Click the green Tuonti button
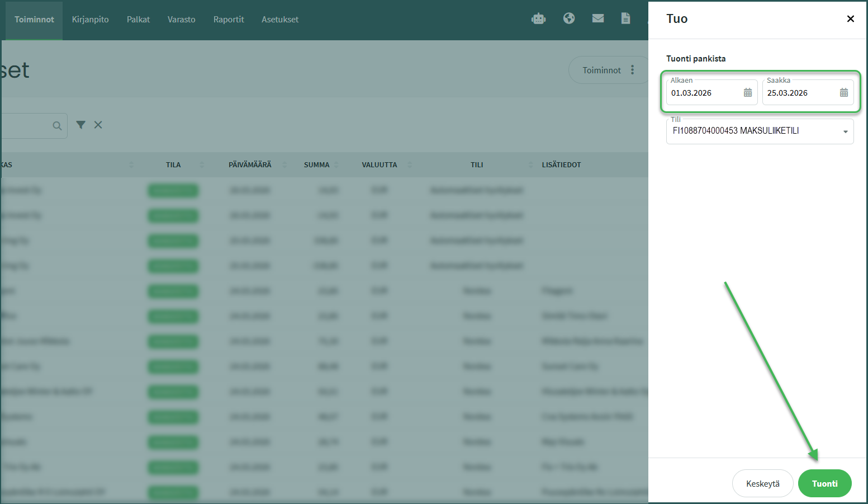This screenshot has width=868, height=504. coord(824,483)
